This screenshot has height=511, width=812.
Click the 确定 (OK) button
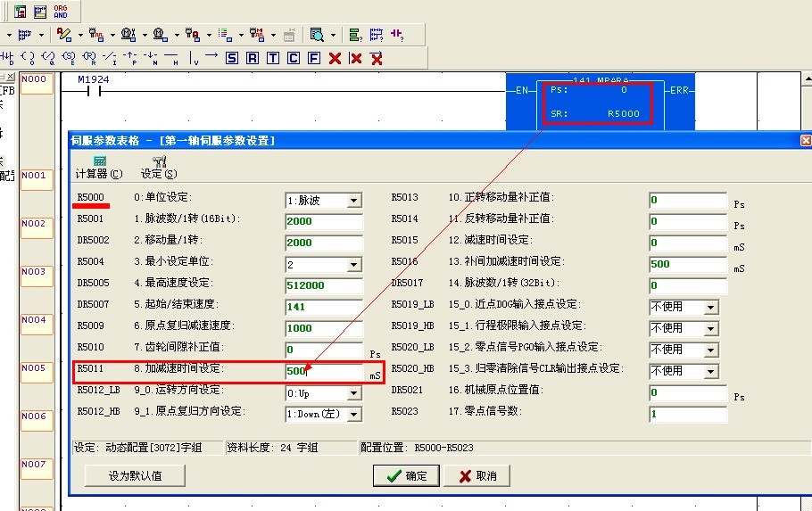pos(406,476)
